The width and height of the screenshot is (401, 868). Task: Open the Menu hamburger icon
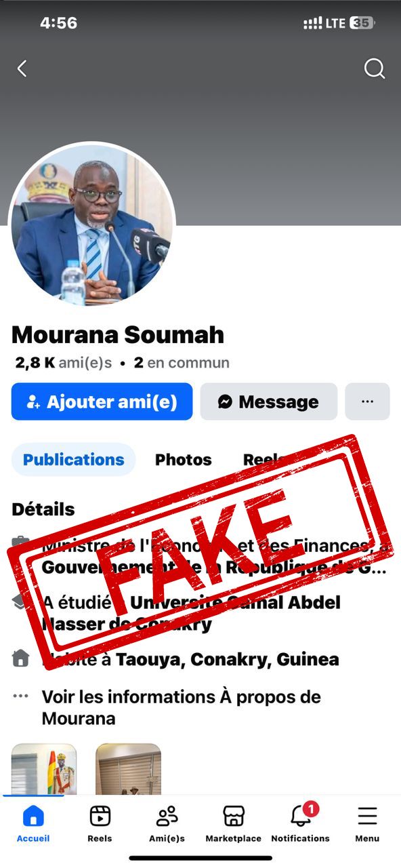point(367,823)
